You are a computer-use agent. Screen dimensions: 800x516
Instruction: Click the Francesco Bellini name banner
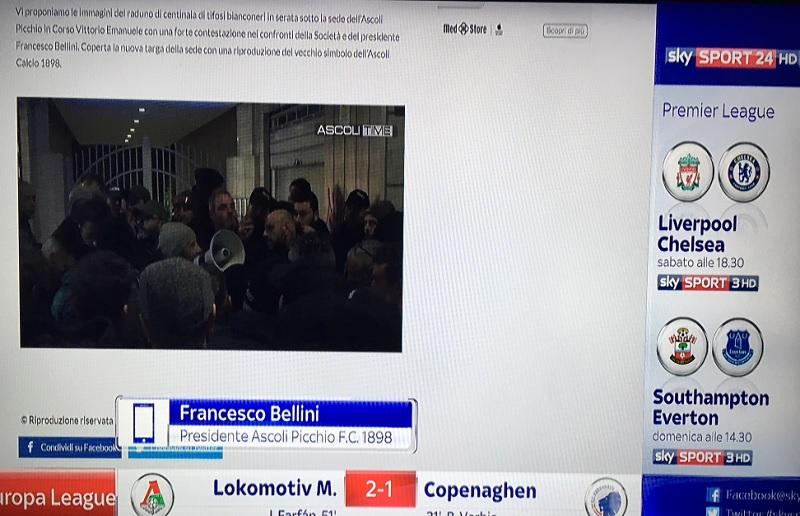(x=290, y=414)
